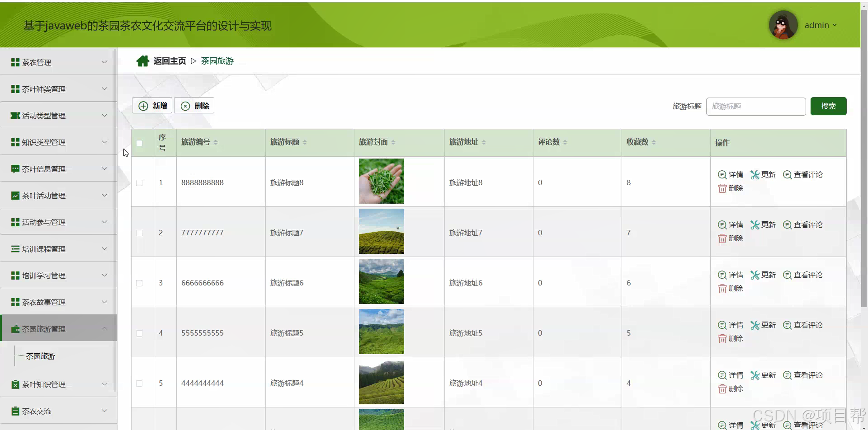Expand the 活动参与管理 chevron
The image size is (868, 430).
click(x=104, y=222)
